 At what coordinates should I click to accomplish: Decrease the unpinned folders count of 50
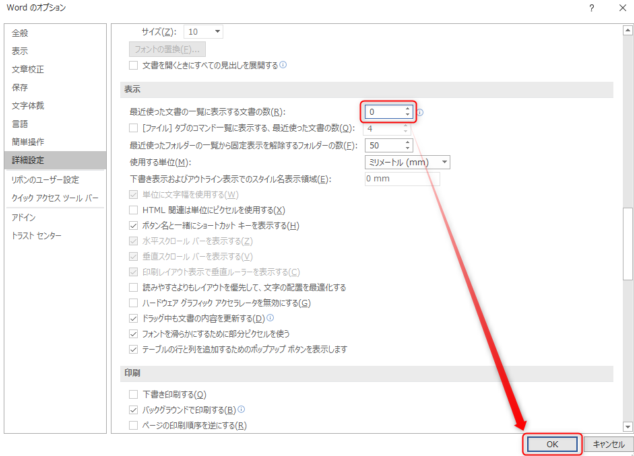408,149
